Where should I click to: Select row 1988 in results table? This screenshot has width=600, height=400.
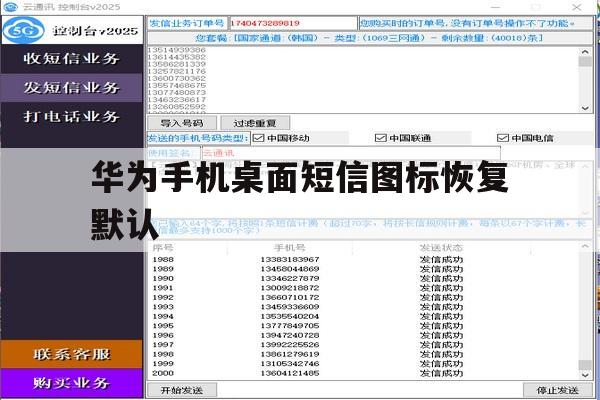(364, 260)
